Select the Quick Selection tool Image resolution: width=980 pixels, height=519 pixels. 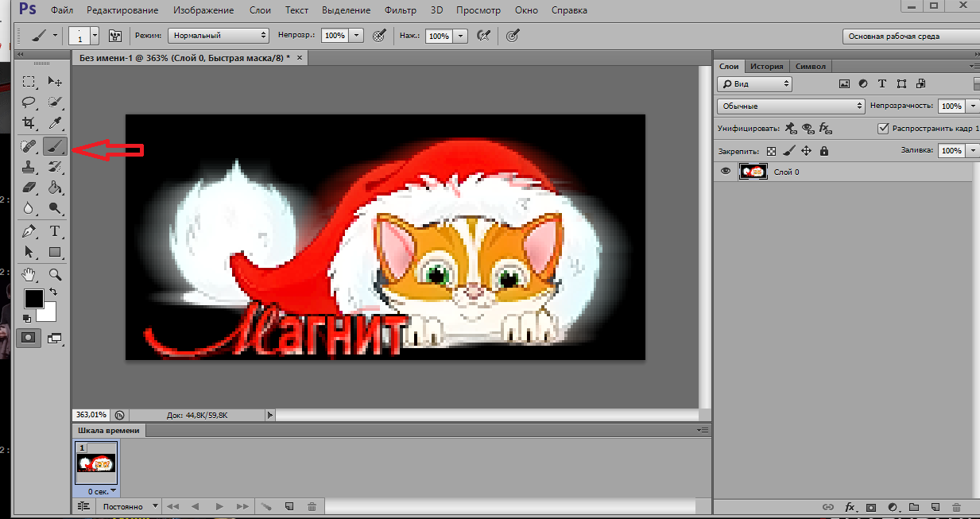(55, 102)
